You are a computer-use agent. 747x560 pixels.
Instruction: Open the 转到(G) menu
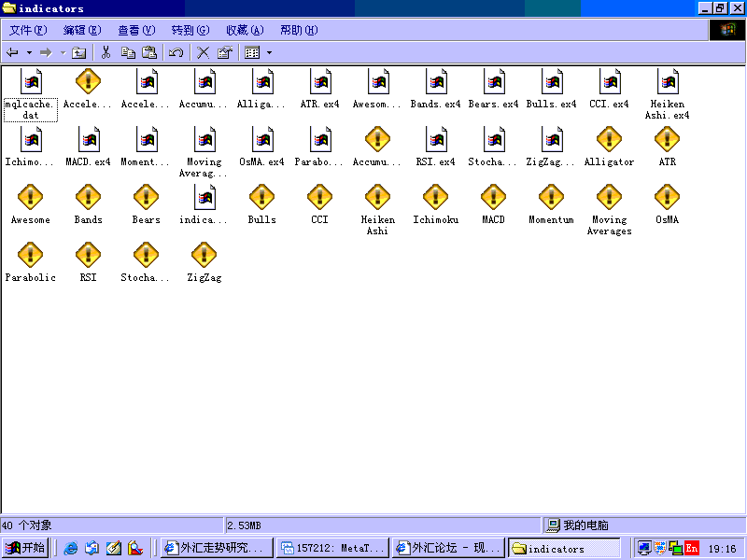pos(190,30)
